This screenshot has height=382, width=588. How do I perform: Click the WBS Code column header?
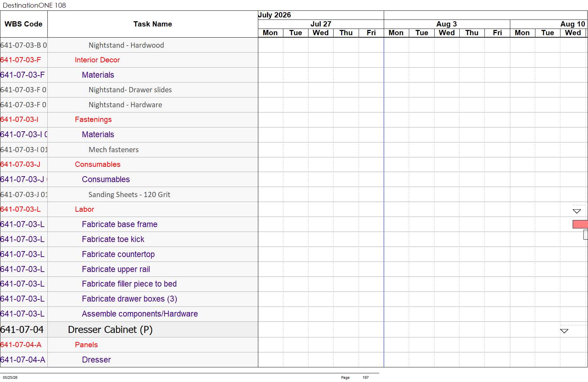[x=24, y=24]
